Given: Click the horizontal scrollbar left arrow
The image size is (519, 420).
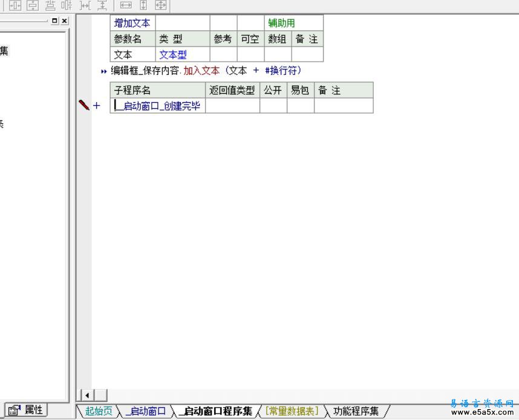Looking at the screenshot, I should pos(87,395).
